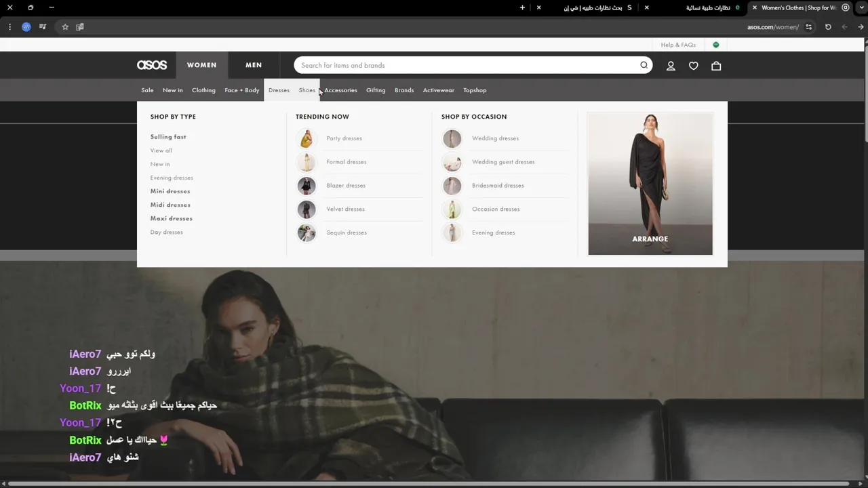
Task: Click the Velvet dresses thumbnail icon
Action: 307,209
